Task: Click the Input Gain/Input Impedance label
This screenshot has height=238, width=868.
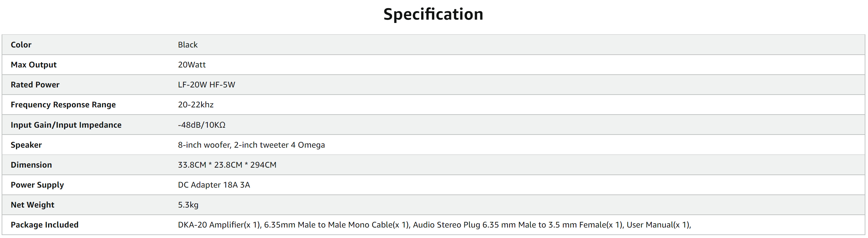Action: click(x=66, y=125)
